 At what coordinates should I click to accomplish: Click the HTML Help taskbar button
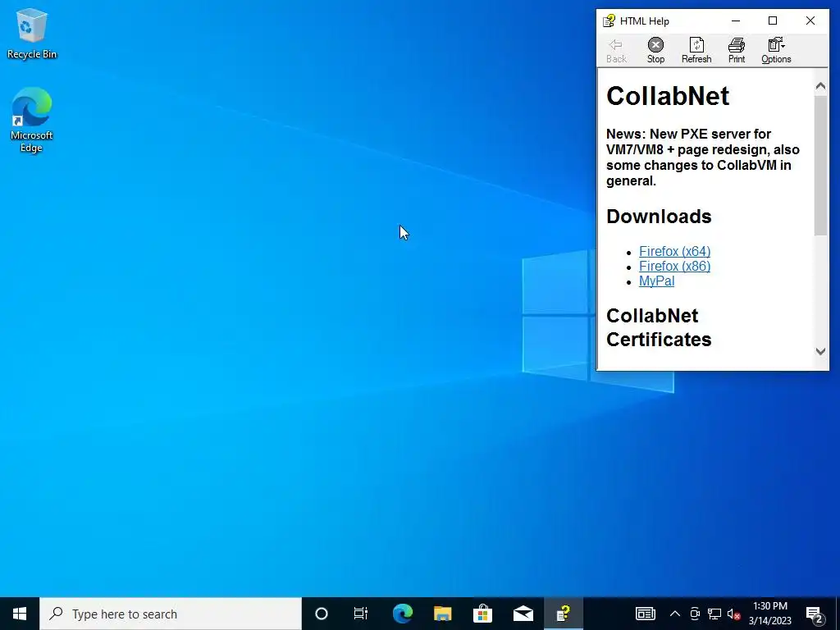click(563, 614)
